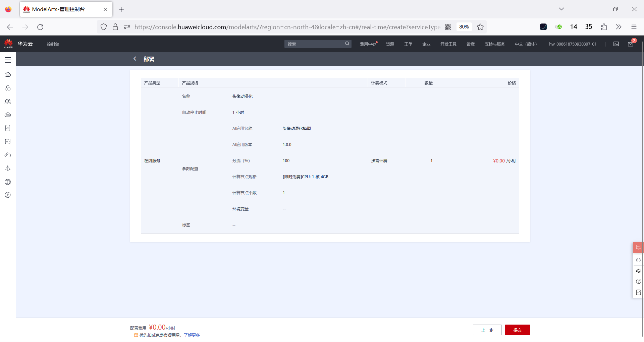Click the smiley satisfaction survey icon
The height and width of the screenshot is (342, 644).
(x=638, y=260)
